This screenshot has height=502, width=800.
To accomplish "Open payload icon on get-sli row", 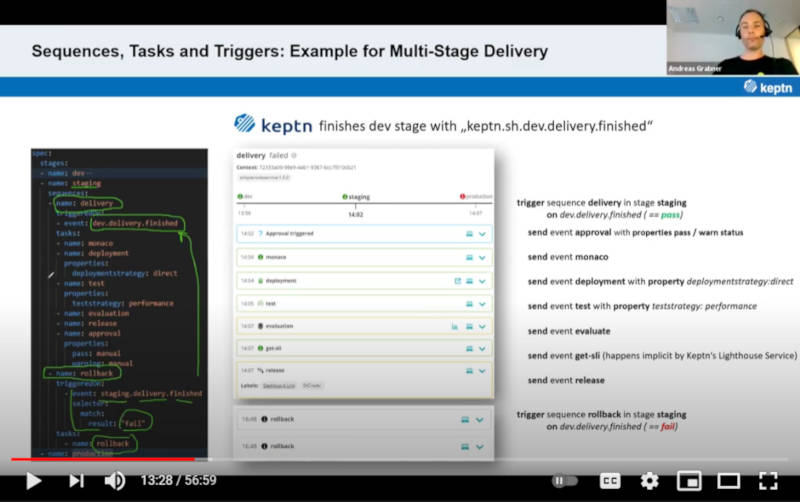I will 469,349.
